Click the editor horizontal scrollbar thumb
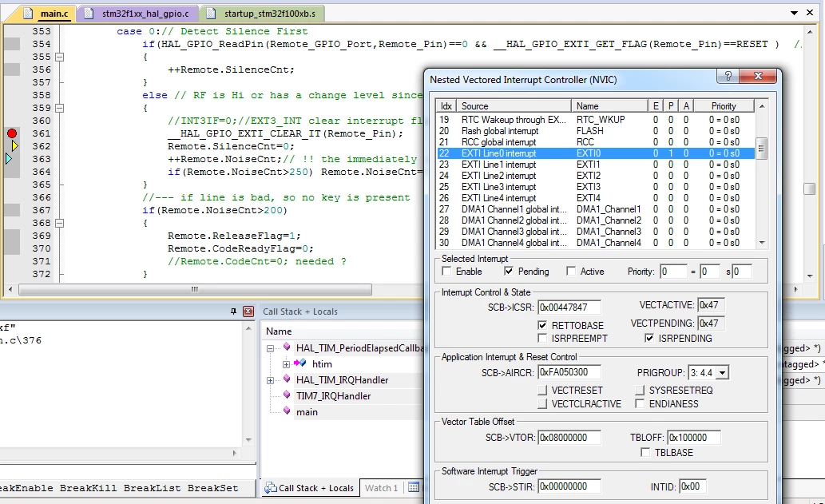Image resolution: width=825 pixels, height=504 pixels. tap(195, 289)
